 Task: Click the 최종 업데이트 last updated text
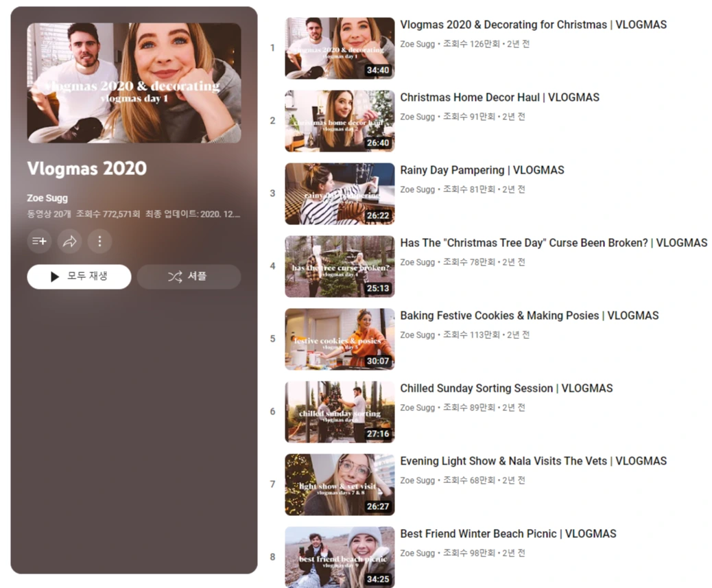click(193, 214)
